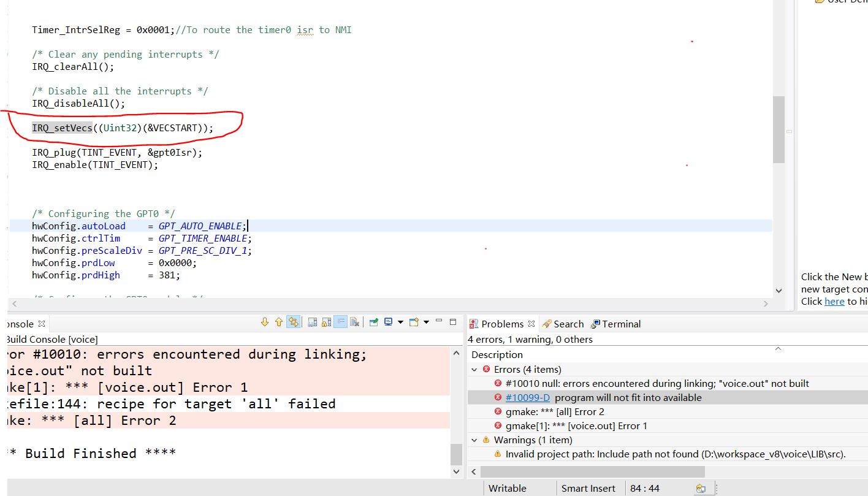868x496 pixels.
Task: Click the Problems panel horizontal scrollbar thumb
Action: pyautogui.click(x=593, y=471)
